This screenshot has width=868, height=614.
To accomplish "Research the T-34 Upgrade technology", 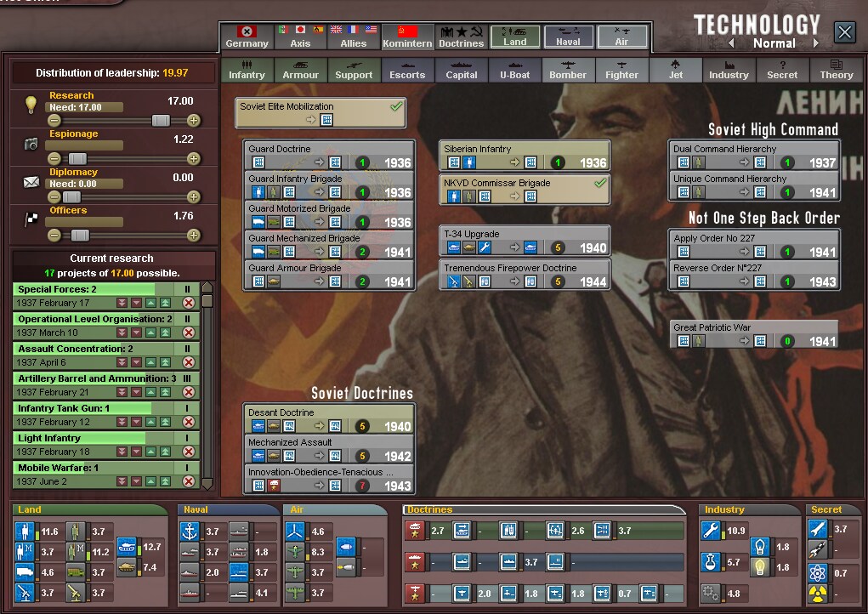I will 525,241.
